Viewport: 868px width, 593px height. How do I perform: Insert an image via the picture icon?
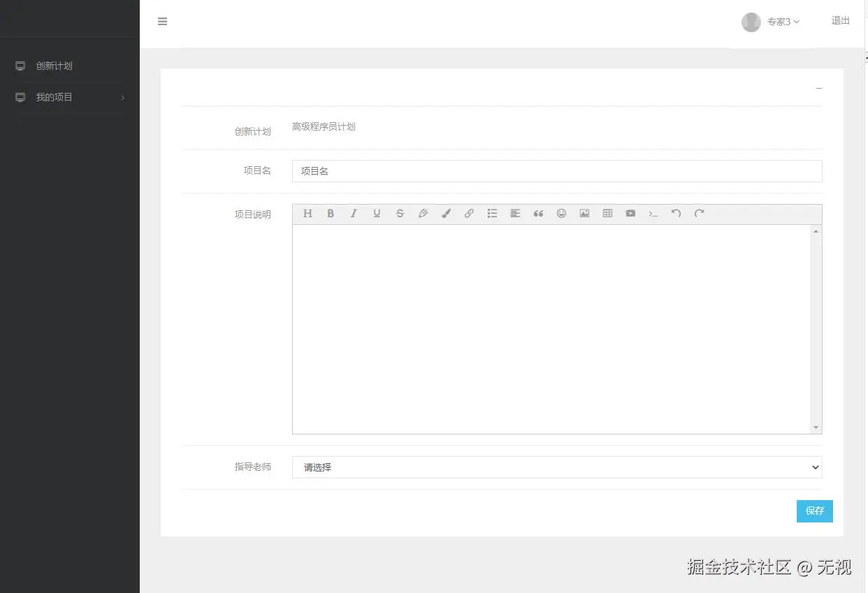pyautogui.click(x=584, y=214)
